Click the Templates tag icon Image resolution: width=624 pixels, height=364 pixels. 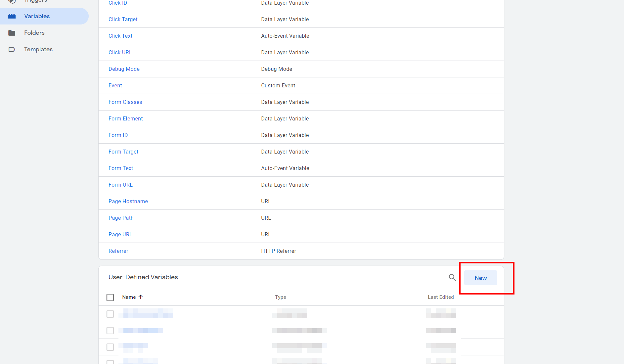click(12, 49)
